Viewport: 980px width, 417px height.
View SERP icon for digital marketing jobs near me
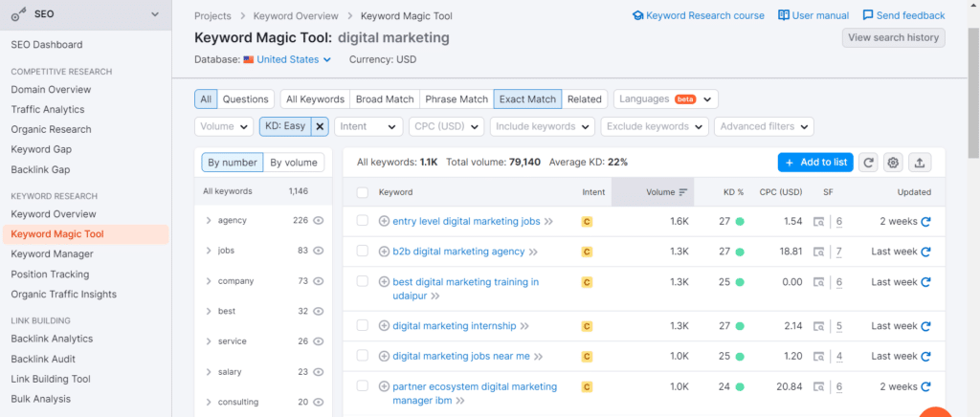pyautogui.click(x=819, y=356)
